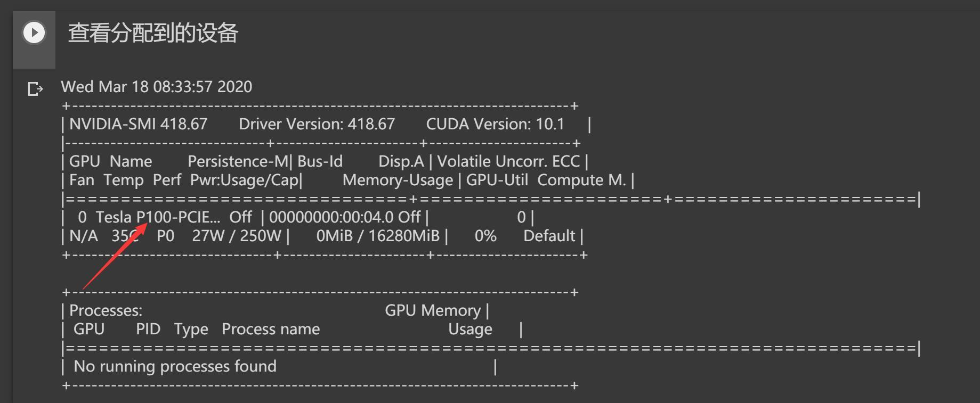Click the Compute M. column header

coord(581,180)
